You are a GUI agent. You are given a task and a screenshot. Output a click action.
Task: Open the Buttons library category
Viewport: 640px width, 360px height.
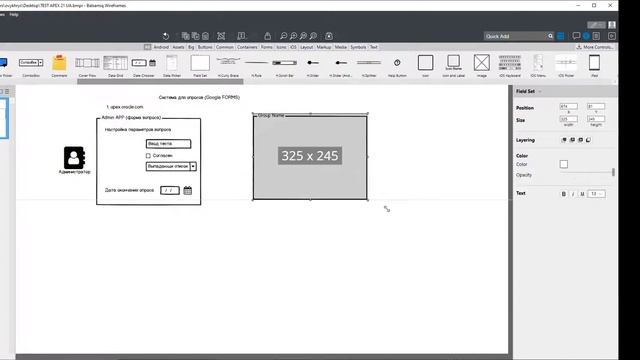pyautogui.click(x=205, y=47)
